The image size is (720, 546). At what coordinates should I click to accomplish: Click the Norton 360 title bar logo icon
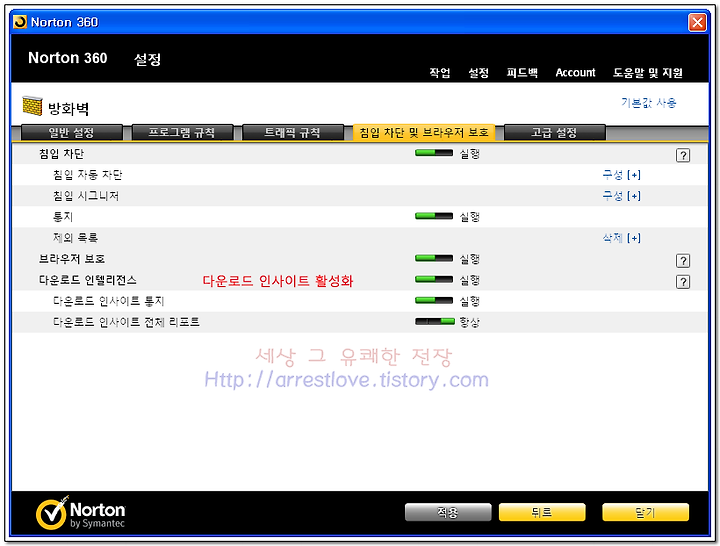click(x=20, y=22)
